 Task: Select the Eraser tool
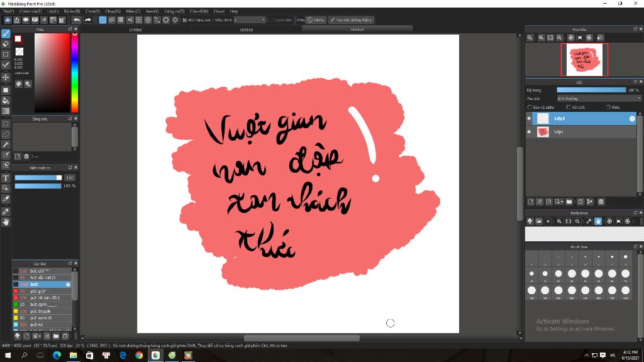point(6,44)
